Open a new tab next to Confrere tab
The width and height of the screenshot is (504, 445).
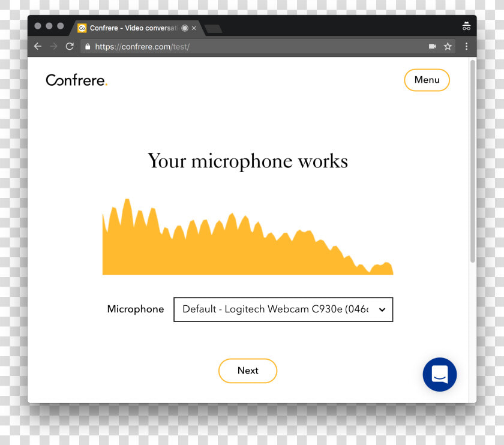214,29
